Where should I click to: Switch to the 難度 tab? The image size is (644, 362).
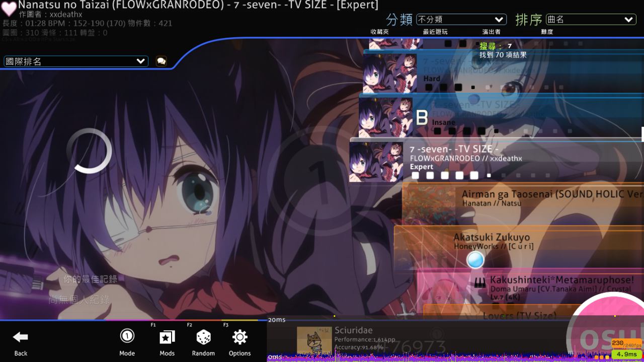point(547,32)
